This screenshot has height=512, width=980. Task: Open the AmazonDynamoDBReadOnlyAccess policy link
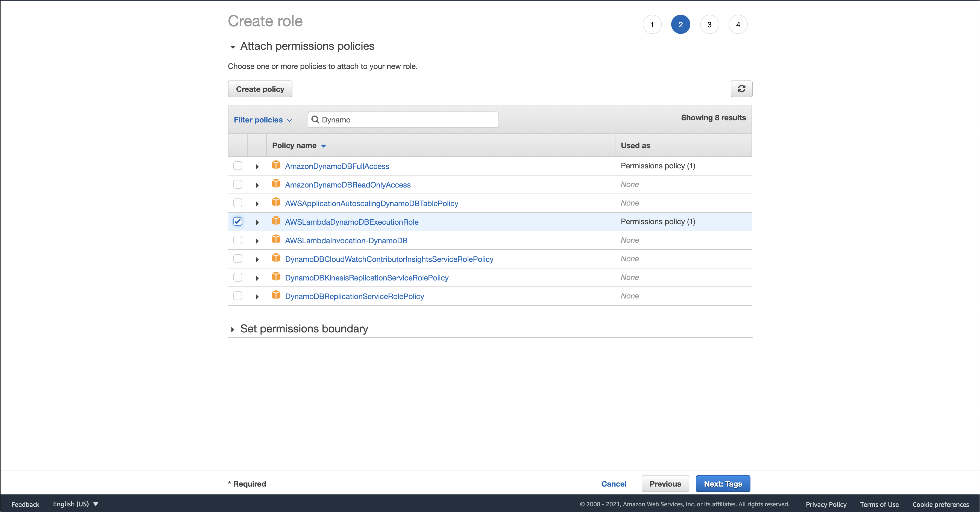tap(348, 185)
